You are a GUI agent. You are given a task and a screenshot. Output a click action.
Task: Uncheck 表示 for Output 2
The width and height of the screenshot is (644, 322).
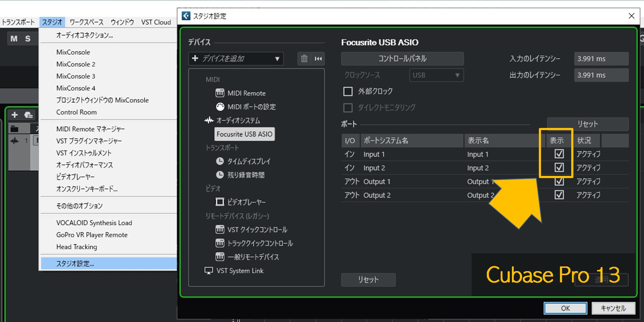click(559, 195)
